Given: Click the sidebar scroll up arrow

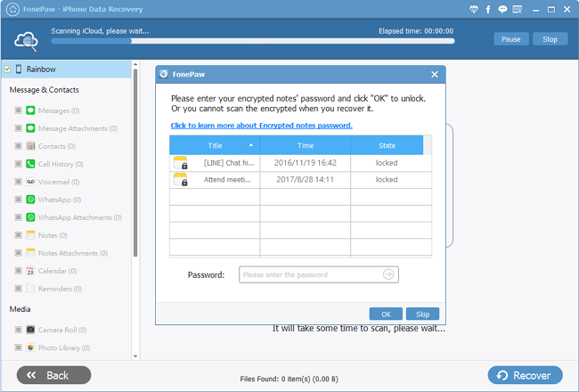Looking at the screenshot, I should (135, 64).
